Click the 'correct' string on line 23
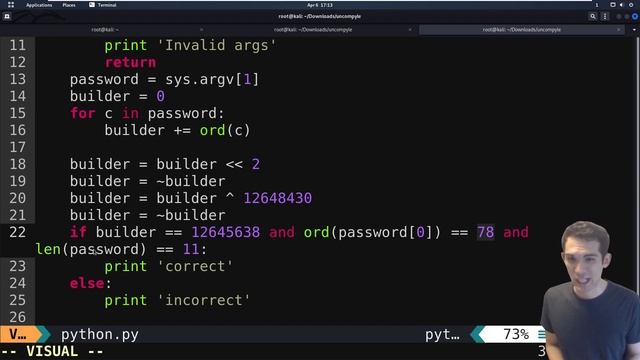The image size is (640, 360). [x=195, y=266]
